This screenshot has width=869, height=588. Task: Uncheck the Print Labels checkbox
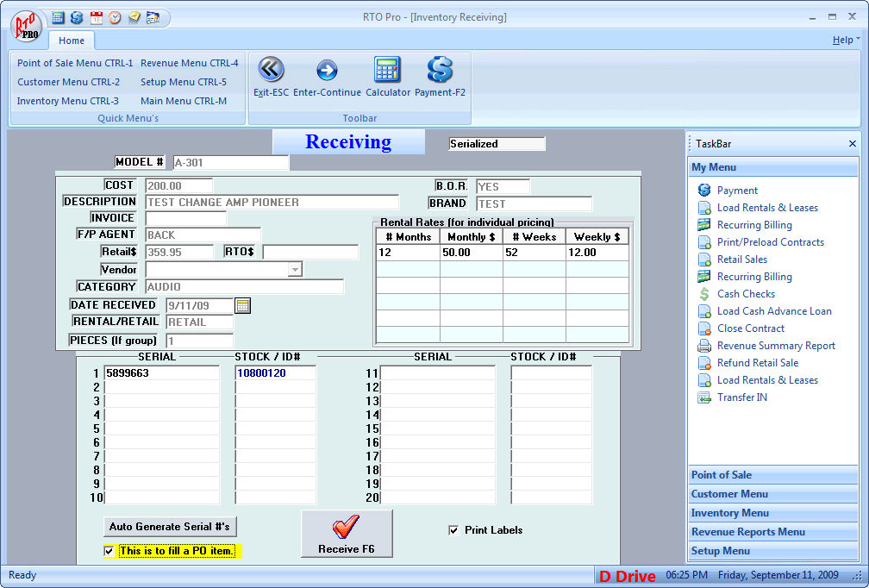[453, 530]
